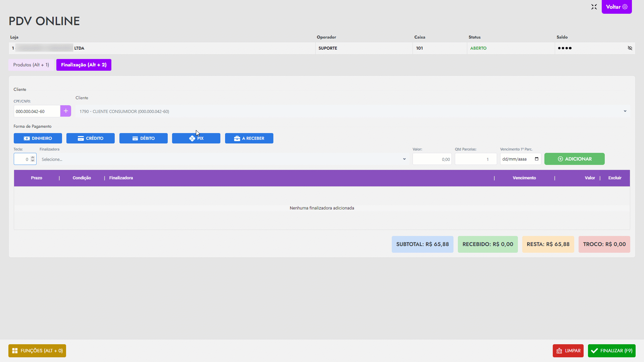Viewport: 644px width, 362px height.
Task: Click the Valor input field
Action: coord(432,160)
